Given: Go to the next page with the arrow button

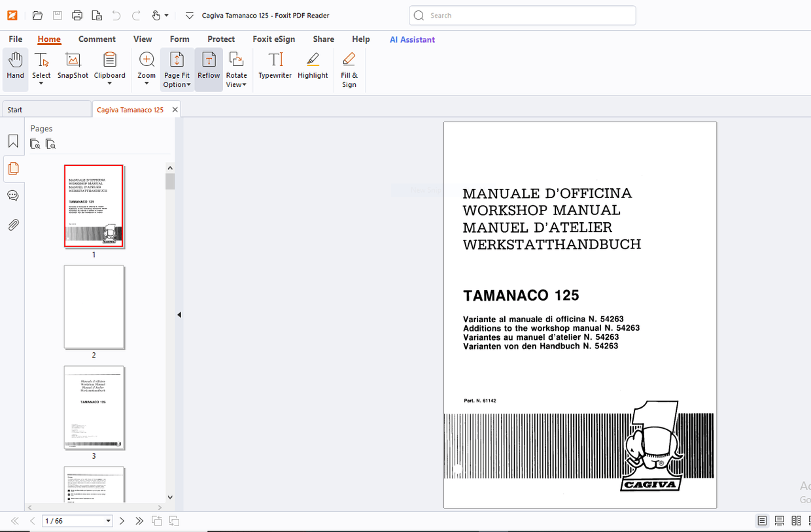Looking at the screenshot, I should point(122,521).
